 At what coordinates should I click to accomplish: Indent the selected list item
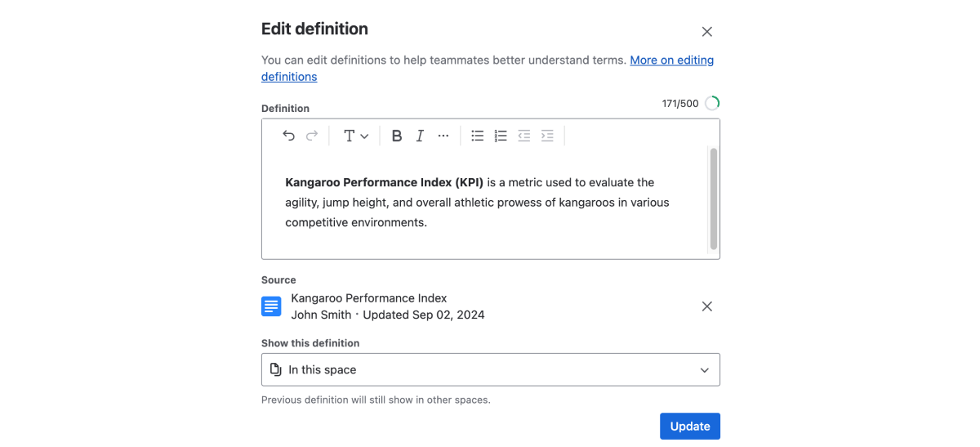point(547,136)
